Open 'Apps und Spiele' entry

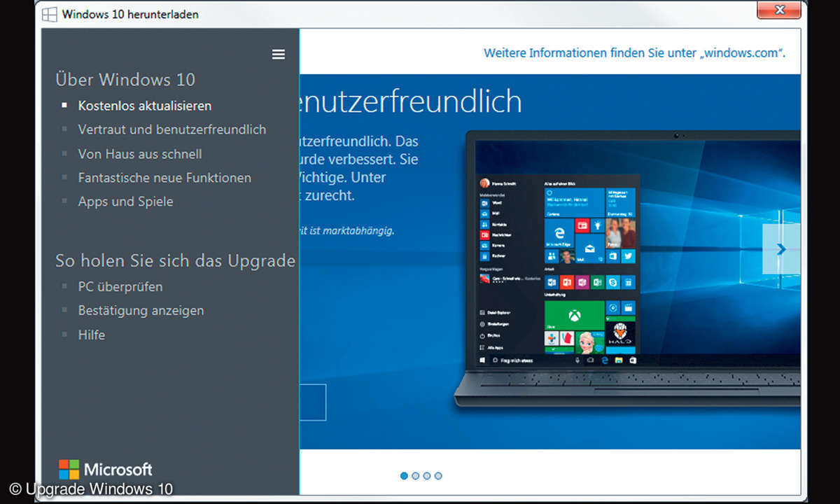click(x=125, y=202)
